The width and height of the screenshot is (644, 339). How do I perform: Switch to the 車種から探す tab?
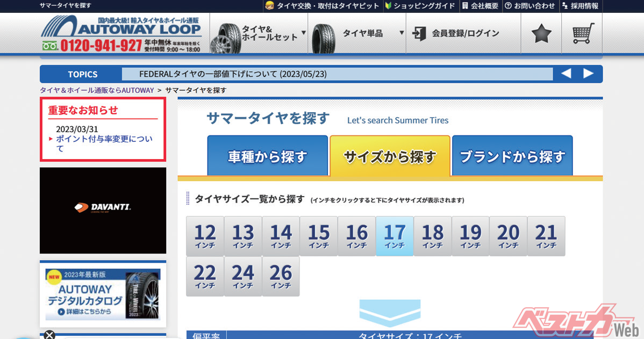click(267, 156)
